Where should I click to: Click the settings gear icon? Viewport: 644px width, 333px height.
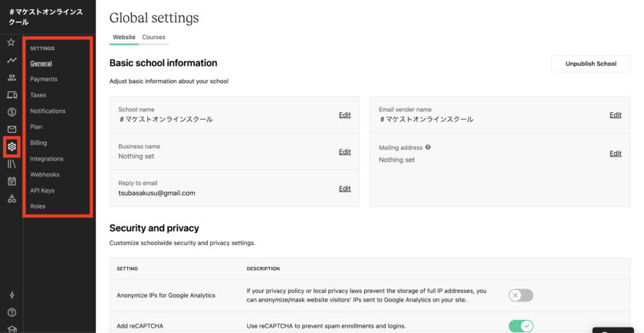[x=11, y=147]
